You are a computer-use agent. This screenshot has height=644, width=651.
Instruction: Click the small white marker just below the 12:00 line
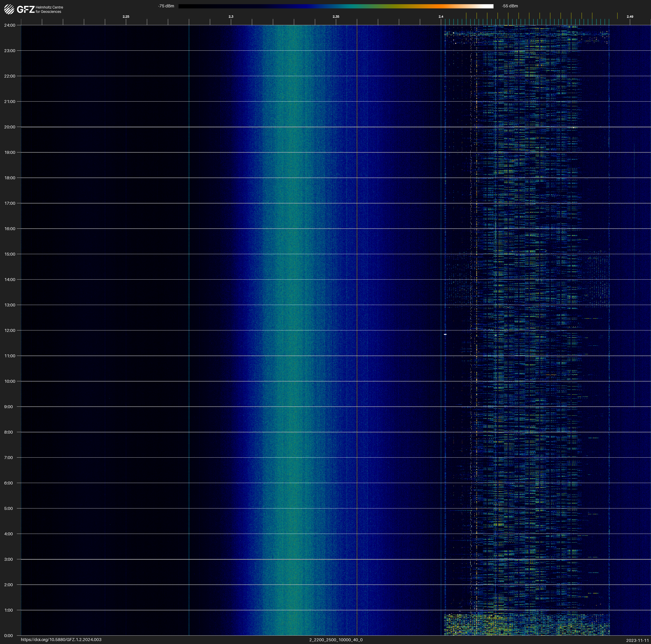point(445,334)
